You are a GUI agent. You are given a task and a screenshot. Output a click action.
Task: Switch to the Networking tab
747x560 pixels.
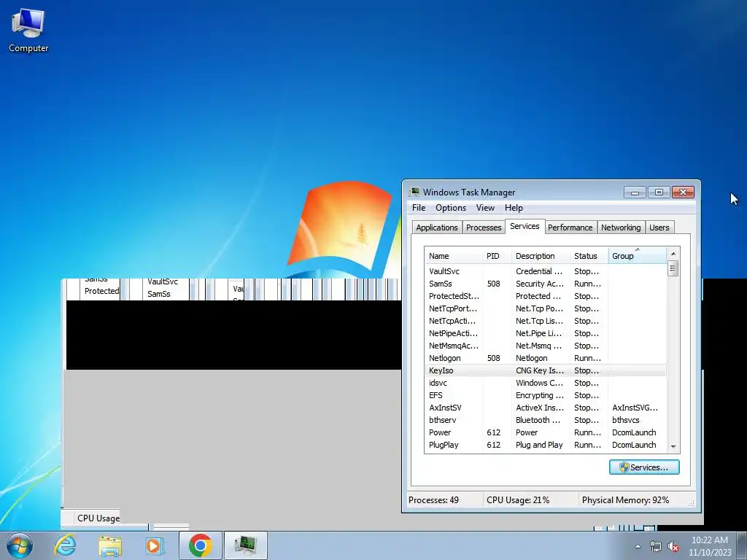click(621, 227)
